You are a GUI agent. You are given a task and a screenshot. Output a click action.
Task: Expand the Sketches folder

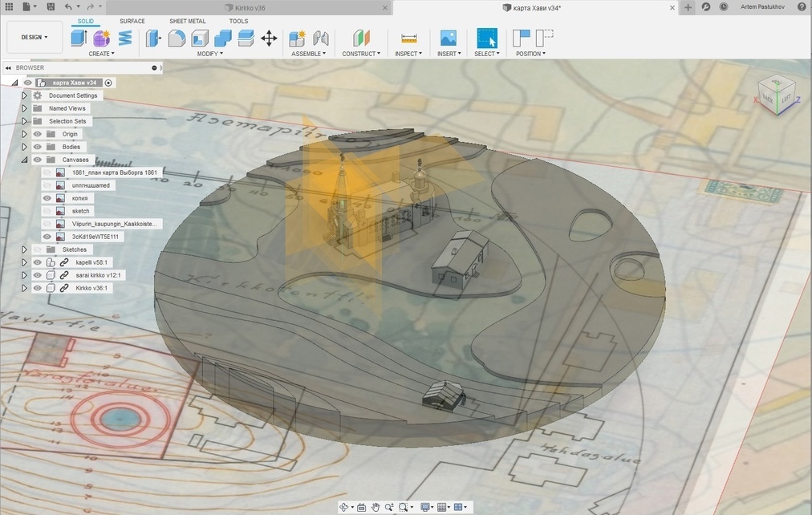24,249
